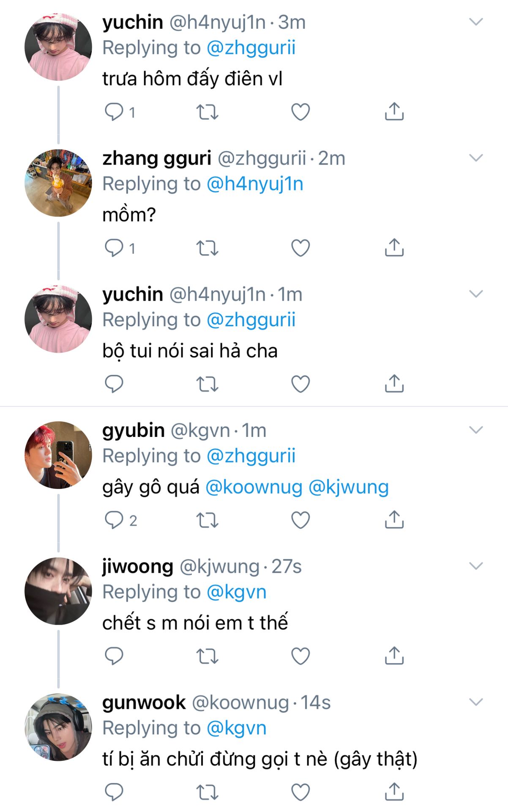This screenshot has width=508, height=812.
Task: Open the options chevron on zhang gguri's tweet
Action: [476, 158]
